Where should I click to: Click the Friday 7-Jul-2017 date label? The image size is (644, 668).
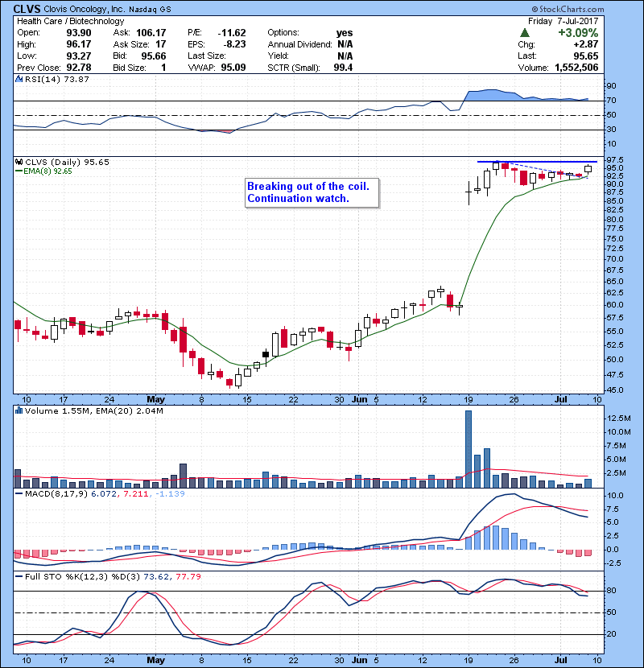click(x=563, y=21)
